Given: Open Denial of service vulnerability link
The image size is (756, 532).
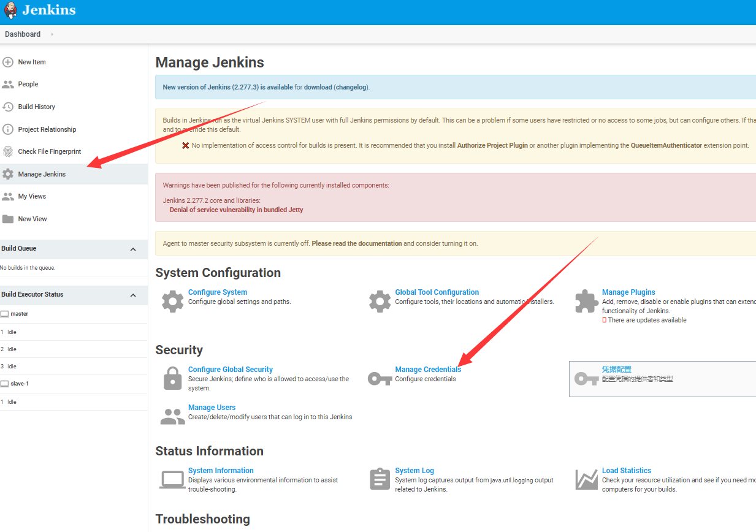Looking at the screenshot, I should click(236, 210).
